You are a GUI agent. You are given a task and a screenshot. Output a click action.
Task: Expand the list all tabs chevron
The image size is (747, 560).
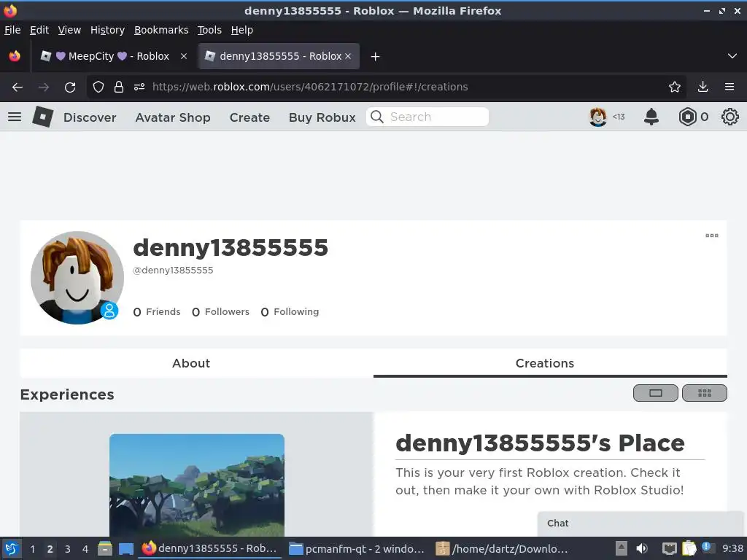click(x=732, y=56)
